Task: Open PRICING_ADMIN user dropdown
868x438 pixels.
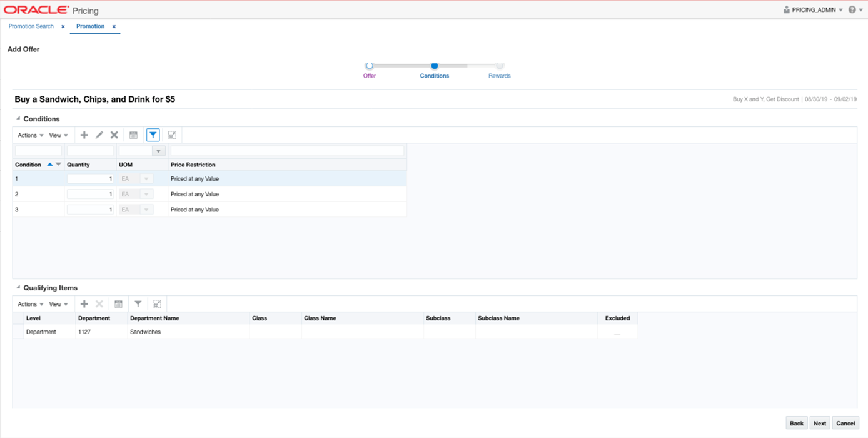Action: 840,10
